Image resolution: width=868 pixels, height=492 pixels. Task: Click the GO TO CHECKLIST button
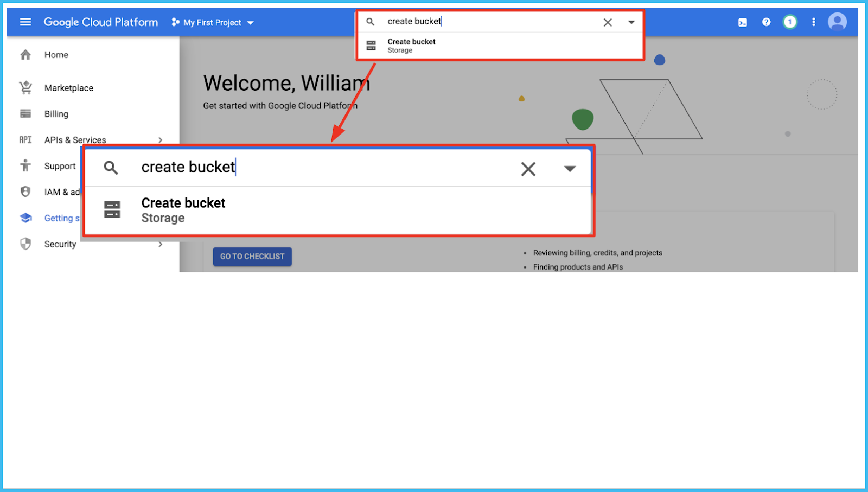252,257
